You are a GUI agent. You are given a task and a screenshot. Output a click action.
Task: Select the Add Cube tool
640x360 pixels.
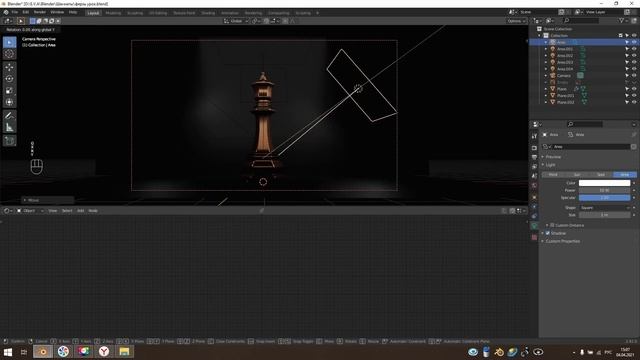tap(9, 141)
